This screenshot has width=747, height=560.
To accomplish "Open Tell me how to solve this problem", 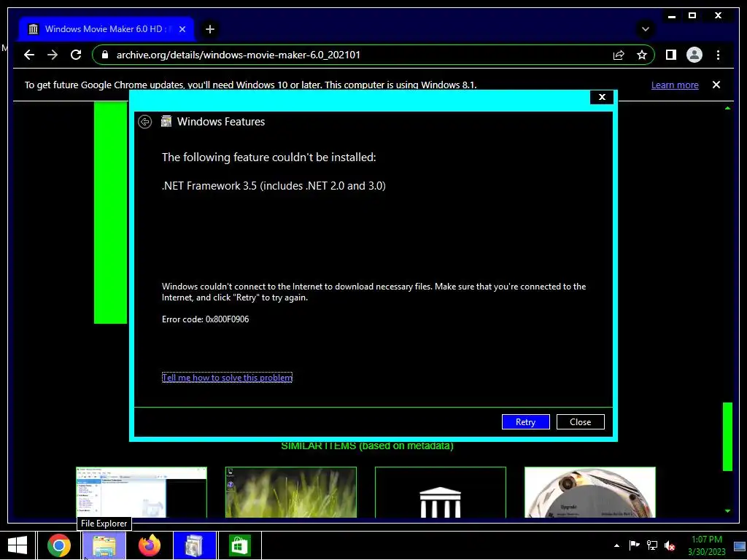I will (228, 377).
